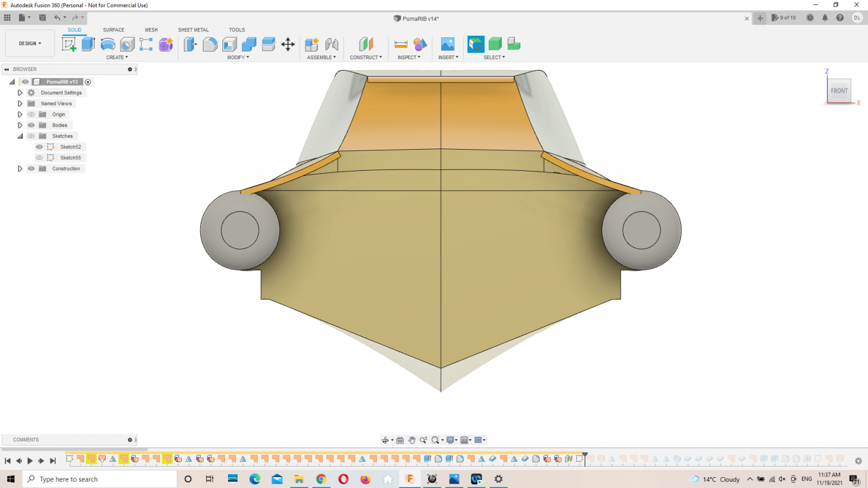Click the Joint icon in Assemble
This screenshot has height=488, width=868.
click(331, 44)
